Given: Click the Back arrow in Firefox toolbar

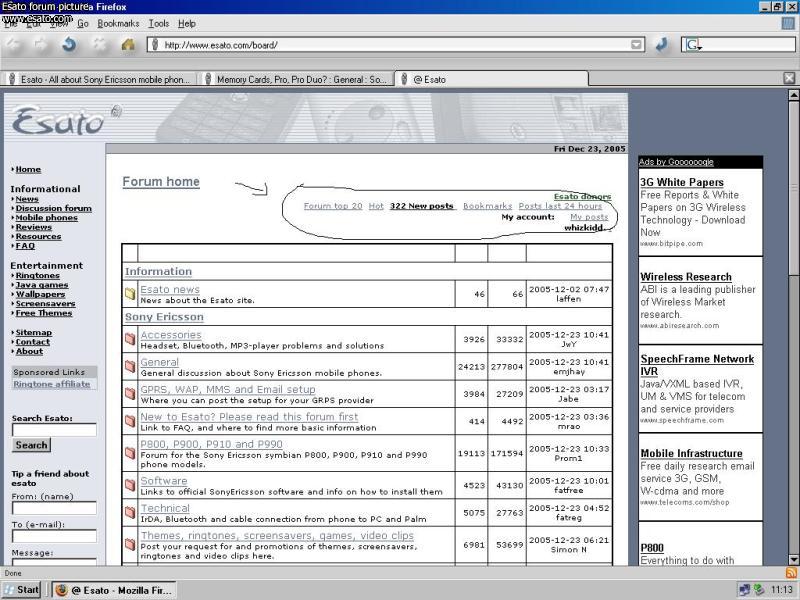Looking at the screenshot, I should 13,45.
